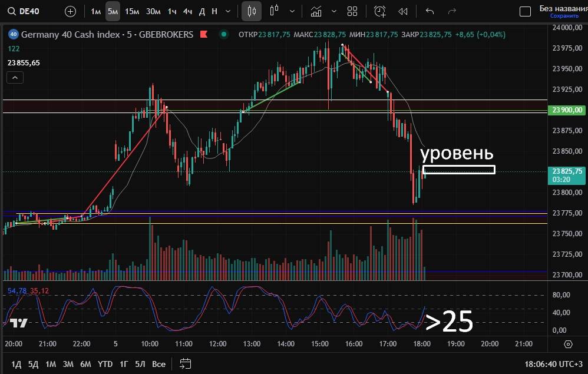Expand the timeframe interval dropdown arrow
The image size is (588, 374).
(228, 11)
